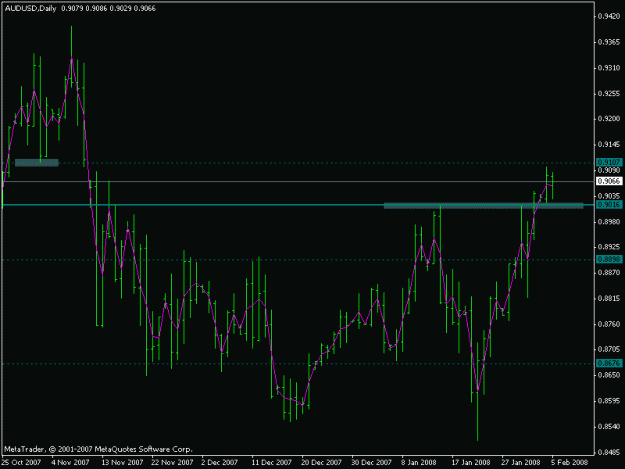Select the cyan 0.9016 level price tag
The image size is (625, 469).
pos(609,204)
